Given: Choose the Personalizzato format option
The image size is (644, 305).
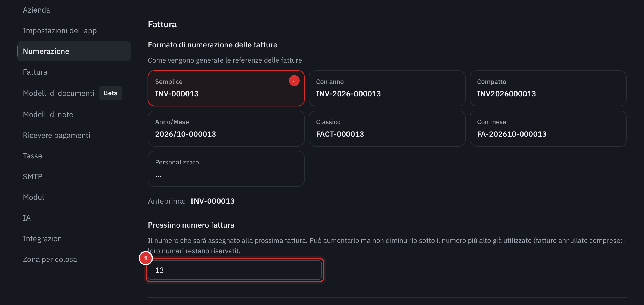Looking at the screenshot, I should (226, 169).
